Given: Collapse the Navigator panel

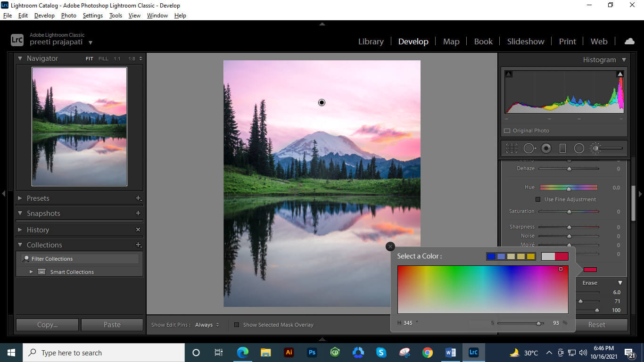Looking at the screenshot, I should coord(19,58).
